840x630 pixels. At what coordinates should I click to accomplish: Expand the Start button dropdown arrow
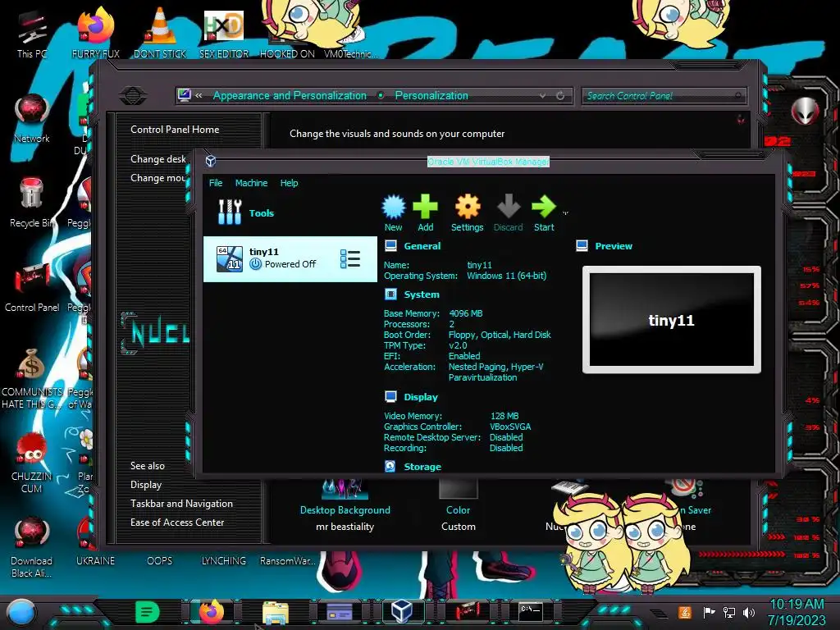[565, 213]
